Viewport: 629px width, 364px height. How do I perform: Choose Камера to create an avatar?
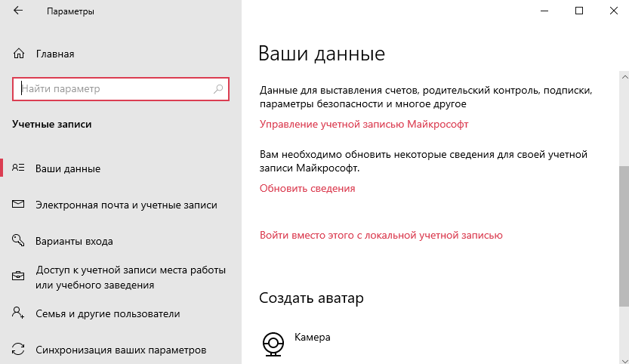(312, 338)
